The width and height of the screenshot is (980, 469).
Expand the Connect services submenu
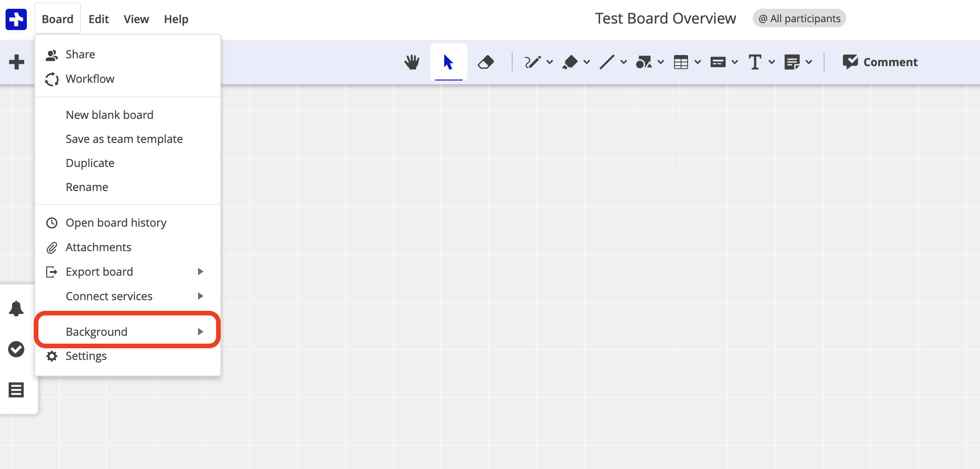109,296
